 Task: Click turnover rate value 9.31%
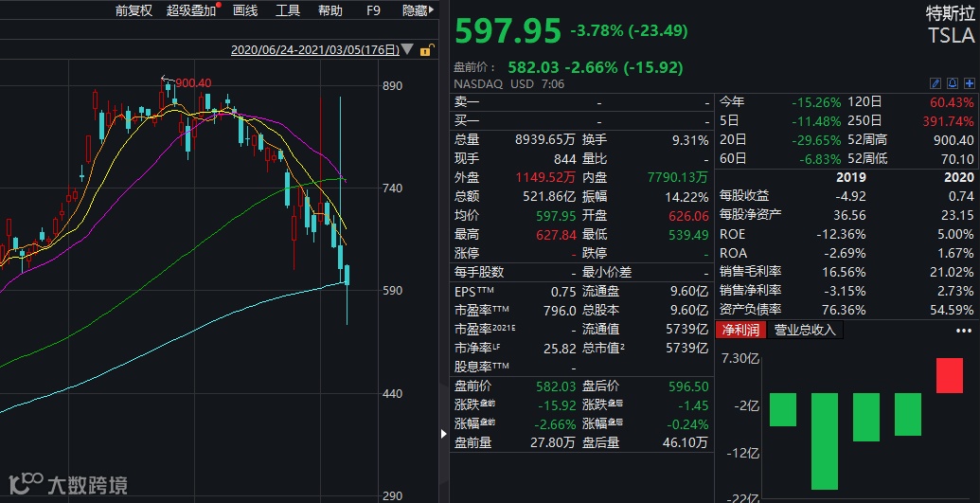point(690,140)
